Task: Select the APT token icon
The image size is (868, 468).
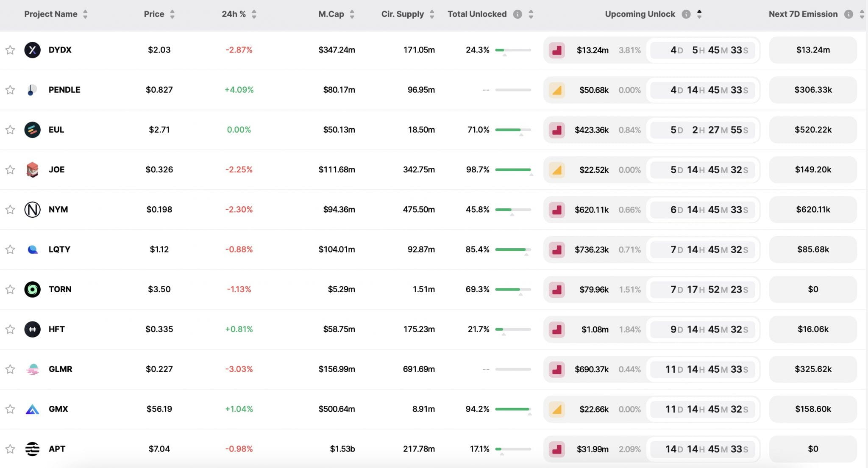Action: coord(32,449)
